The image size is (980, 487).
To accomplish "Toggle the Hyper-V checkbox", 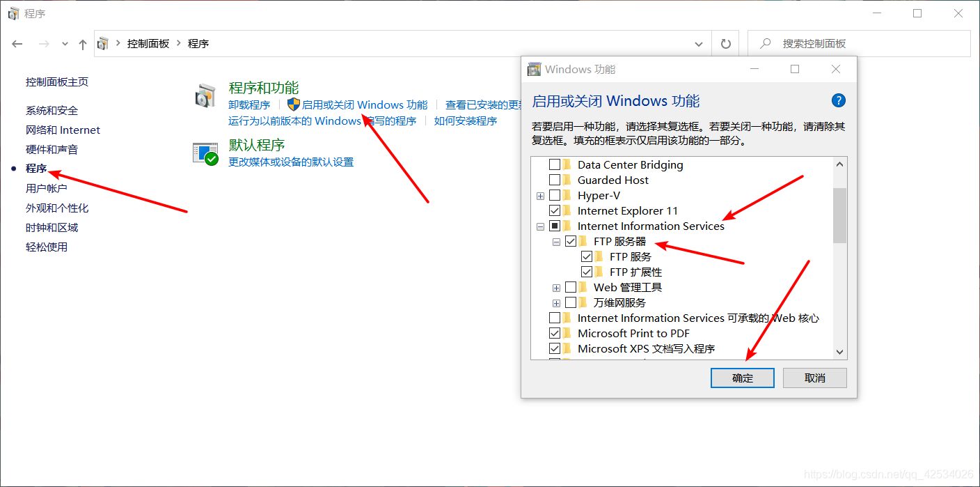I will tap(555, 195).
